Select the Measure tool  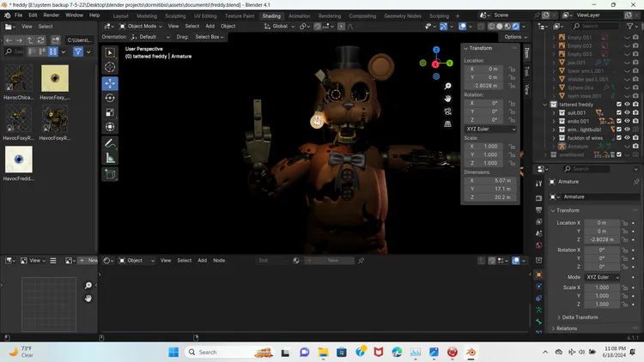110,158
